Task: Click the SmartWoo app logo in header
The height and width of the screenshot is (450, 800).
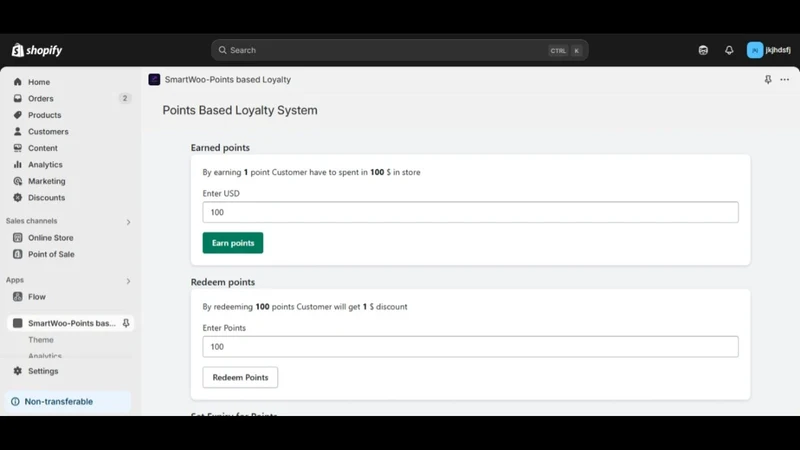Action: 154,80
